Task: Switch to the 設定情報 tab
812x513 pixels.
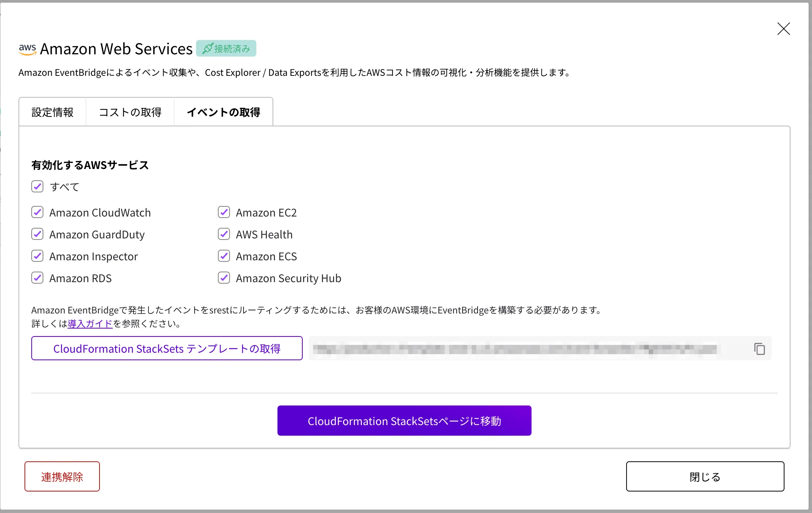Action: coord(52,112)
